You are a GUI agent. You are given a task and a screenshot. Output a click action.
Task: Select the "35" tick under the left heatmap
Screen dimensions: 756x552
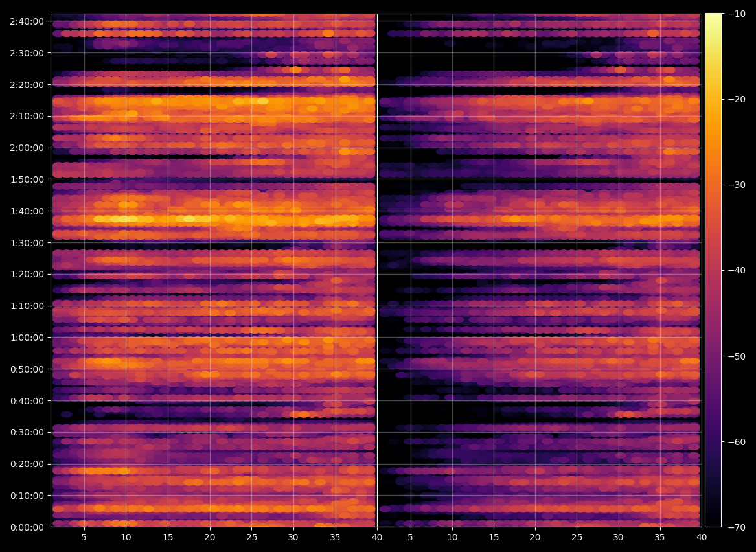click(x=336, y=537)
